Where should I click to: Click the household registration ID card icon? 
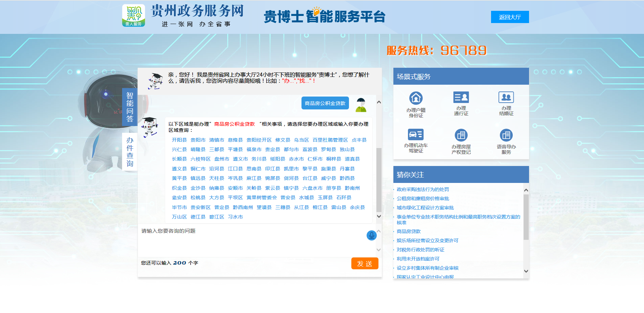[416, 98]
